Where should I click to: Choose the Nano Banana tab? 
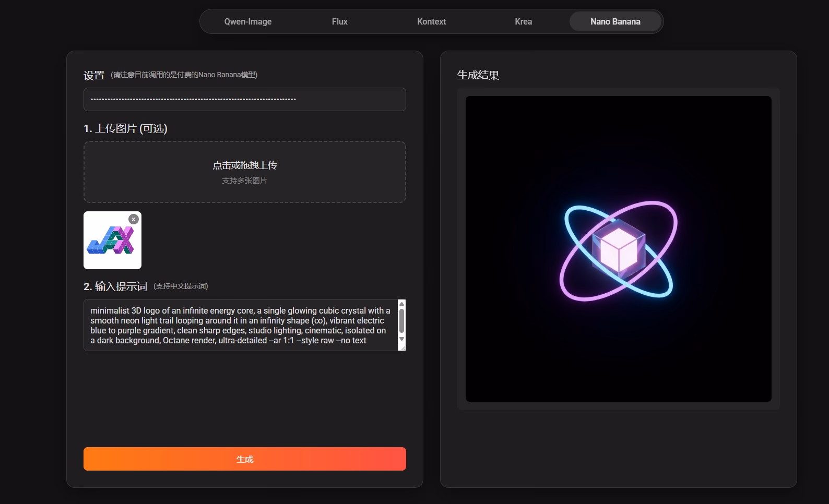tap(615, 22)
